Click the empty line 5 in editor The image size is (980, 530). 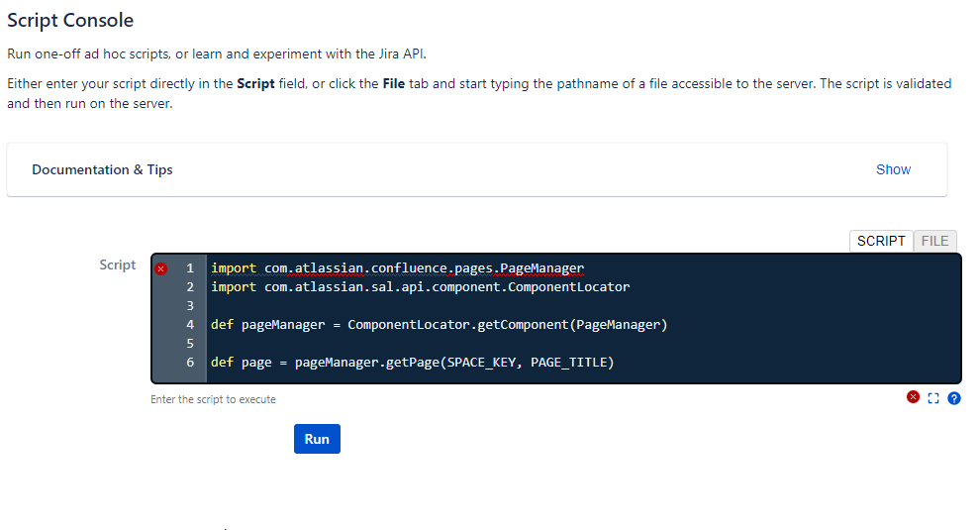[495, 344]
